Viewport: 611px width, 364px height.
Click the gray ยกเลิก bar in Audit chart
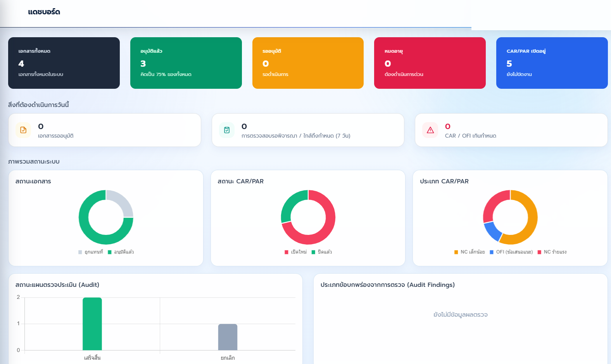coord(228,337)
